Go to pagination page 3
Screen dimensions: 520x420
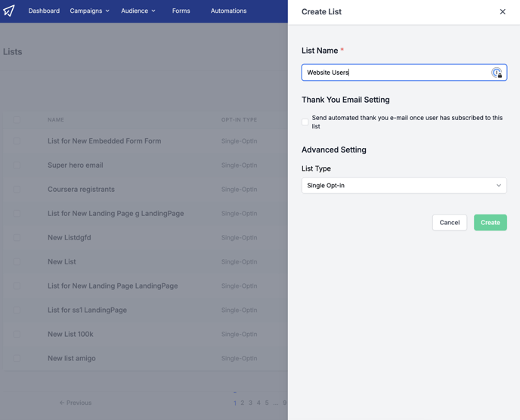click(250, 403)
